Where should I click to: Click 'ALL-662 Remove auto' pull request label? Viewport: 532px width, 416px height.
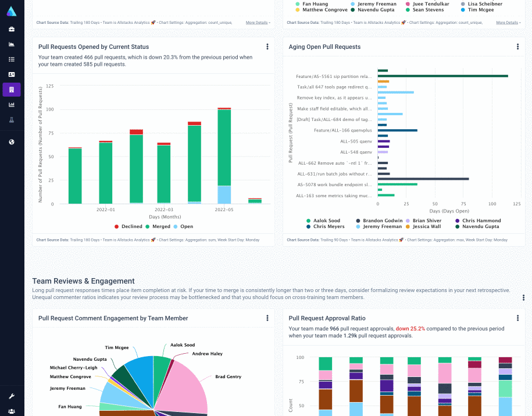(x=335, y=163)
